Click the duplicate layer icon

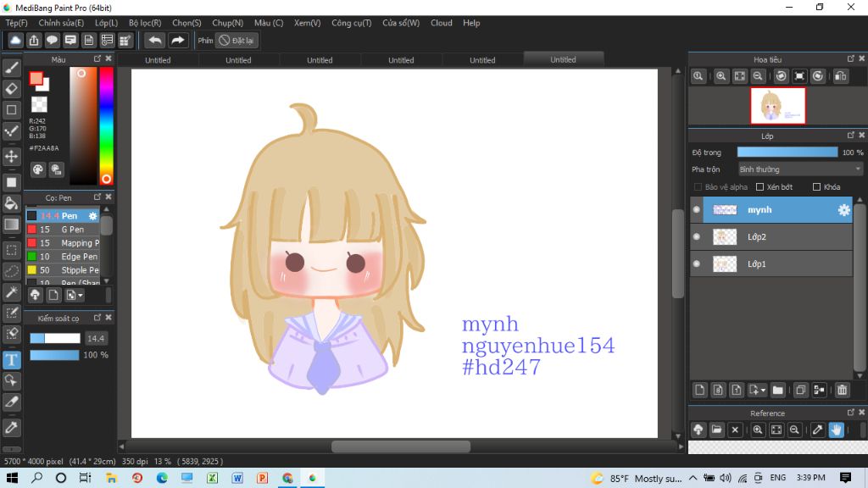[800, 390]
